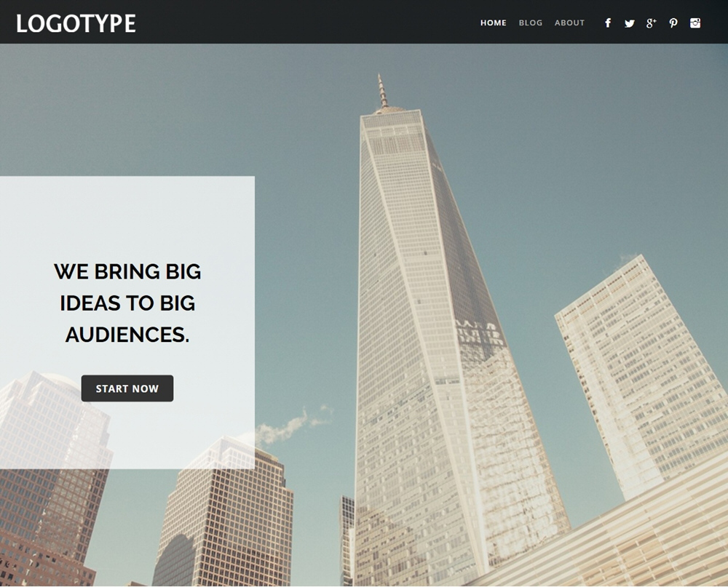Open the Instagram social link icon
Image resolution: width=728 pixels, height=587 pixels.
695,23
